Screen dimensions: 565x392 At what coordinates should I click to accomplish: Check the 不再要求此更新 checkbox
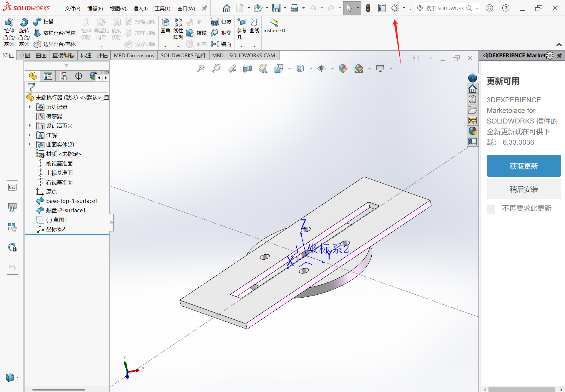pos(491,209)
